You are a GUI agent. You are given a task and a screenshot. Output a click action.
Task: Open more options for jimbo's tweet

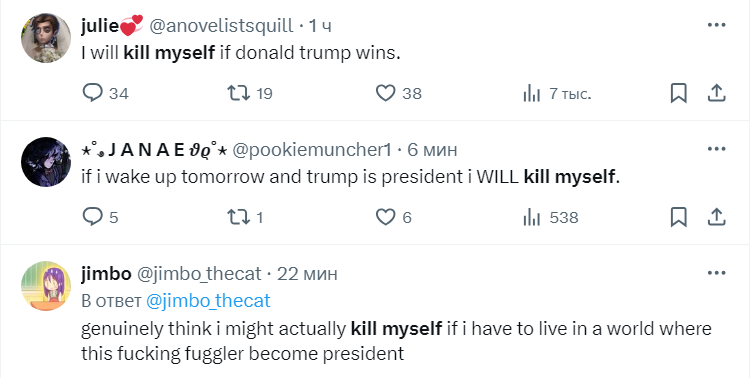[717, 273]
